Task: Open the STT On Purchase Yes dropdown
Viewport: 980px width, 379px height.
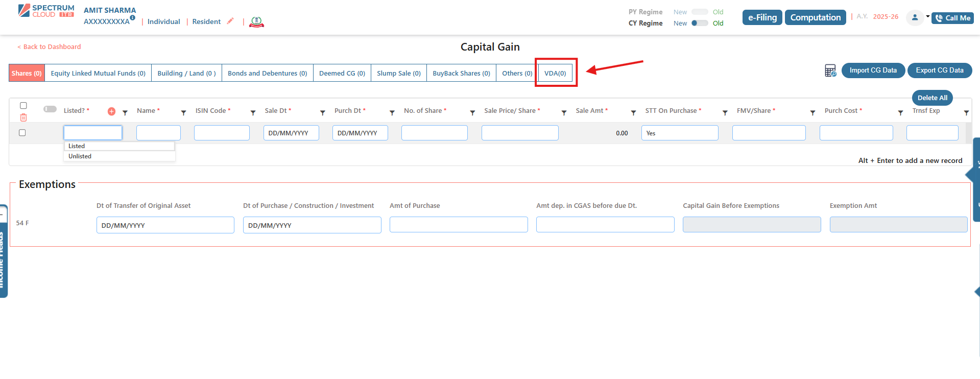Action: [x=679, y=133]
